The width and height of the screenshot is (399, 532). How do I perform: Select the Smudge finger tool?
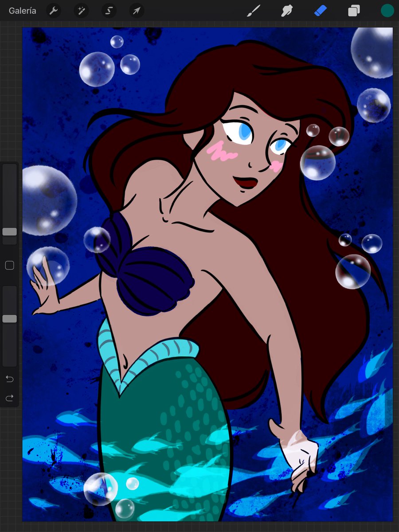click(x=287, y=11)
